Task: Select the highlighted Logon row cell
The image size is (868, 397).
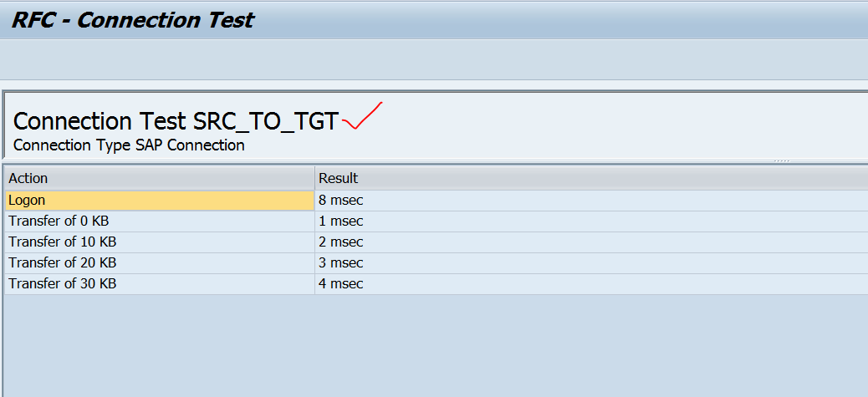Action: (x=159, y=200)
